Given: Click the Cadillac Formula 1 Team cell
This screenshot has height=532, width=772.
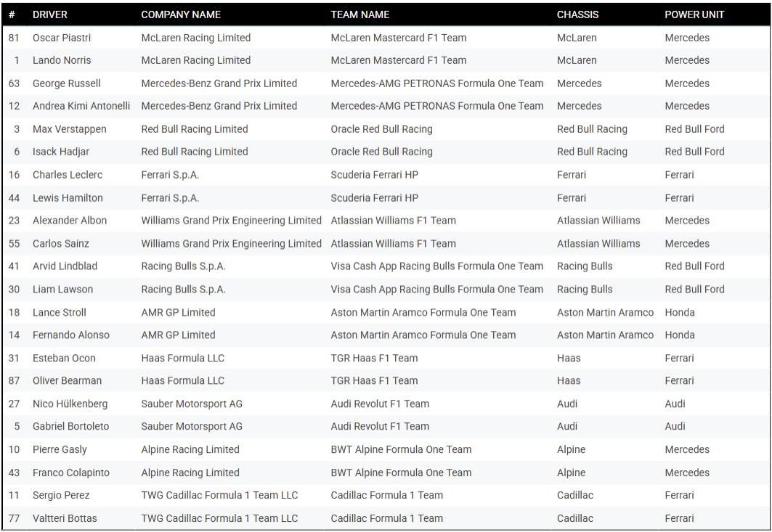Looking at the screenshot, I should coord(383,495).
